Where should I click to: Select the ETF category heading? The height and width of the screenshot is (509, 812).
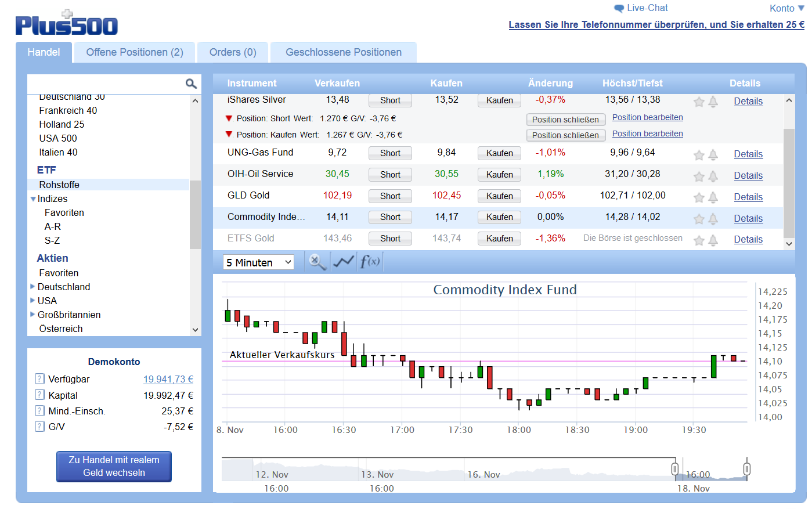coord(46,170)
